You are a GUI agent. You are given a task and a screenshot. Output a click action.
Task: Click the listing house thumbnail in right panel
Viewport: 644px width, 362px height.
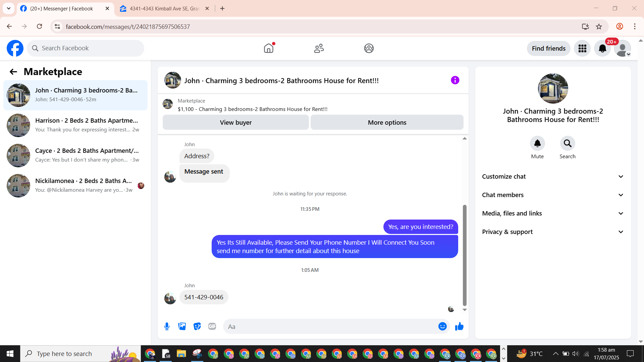click(553, 88)
